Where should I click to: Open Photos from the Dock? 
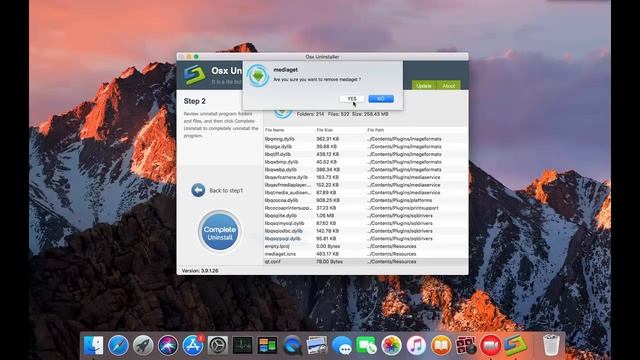(x=391, y=345)
